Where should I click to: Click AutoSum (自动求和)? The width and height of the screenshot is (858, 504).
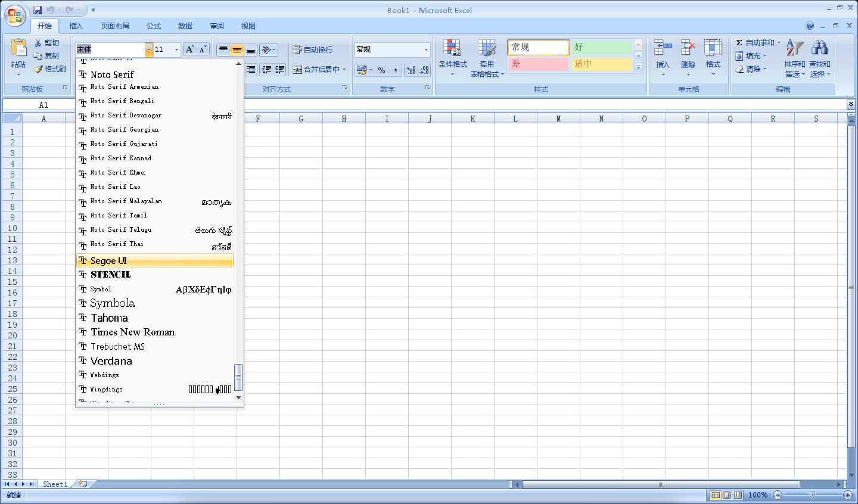[754, 43]
